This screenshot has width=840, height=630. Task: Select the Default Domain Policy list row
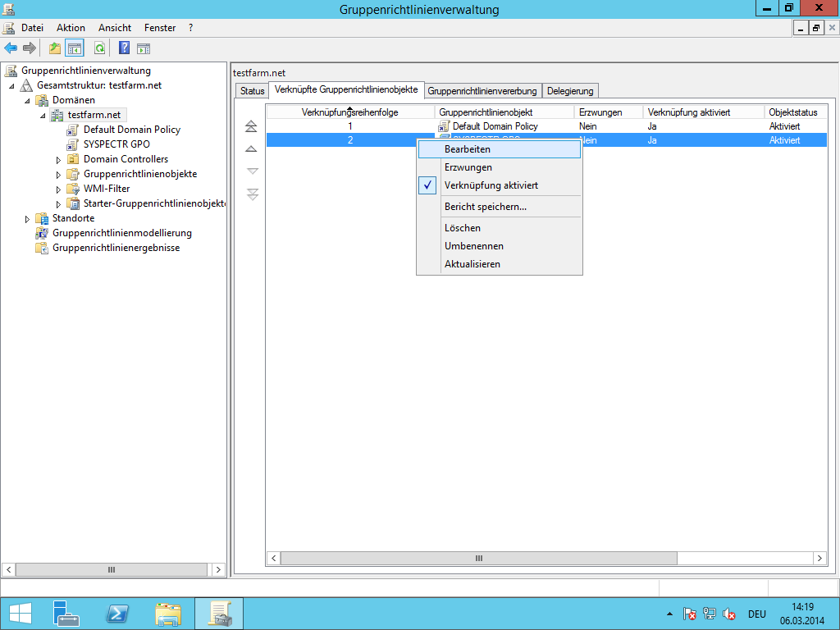[546, 126]
